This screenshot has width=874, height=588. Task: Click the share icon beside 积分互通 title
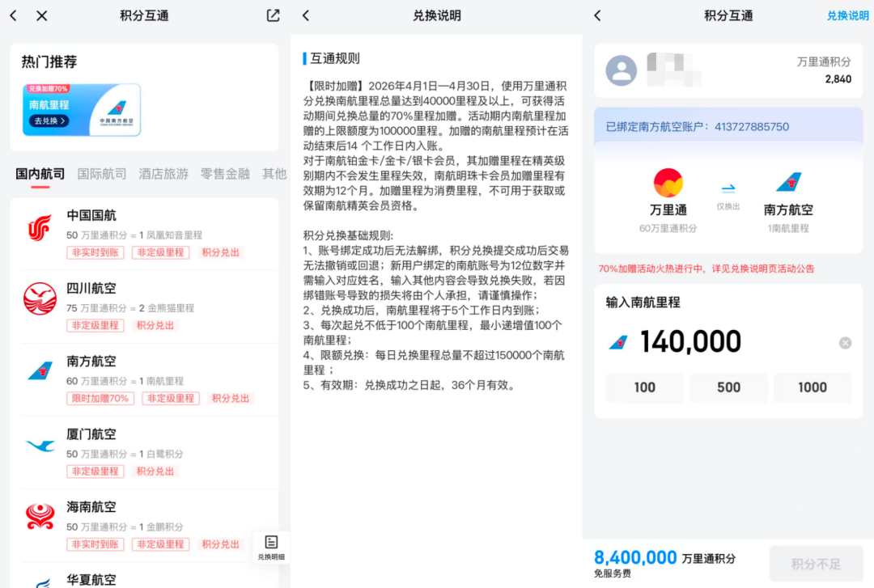click(x=272, y=15)
